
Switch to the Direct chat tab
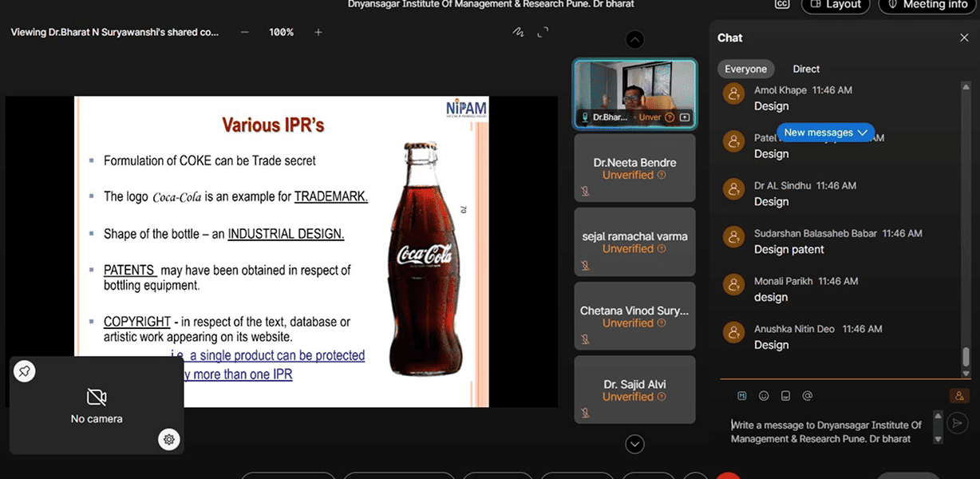click(x=806, y=69)
